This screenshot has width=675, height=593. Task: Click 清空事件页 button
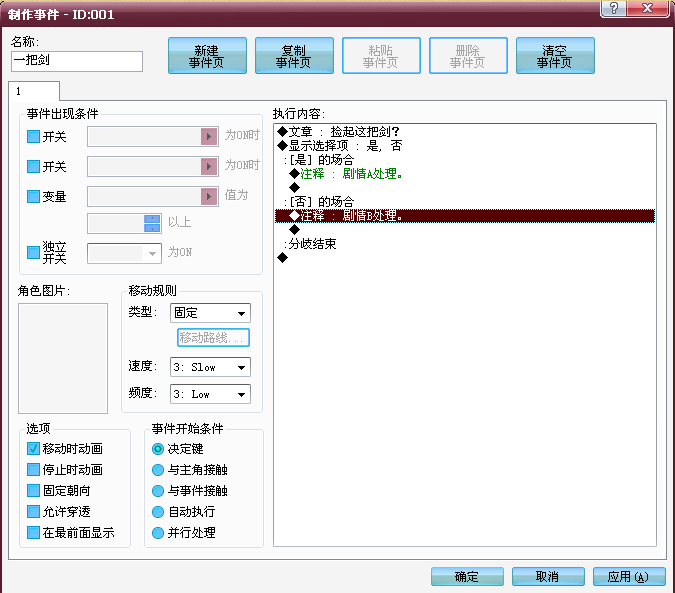555,56
